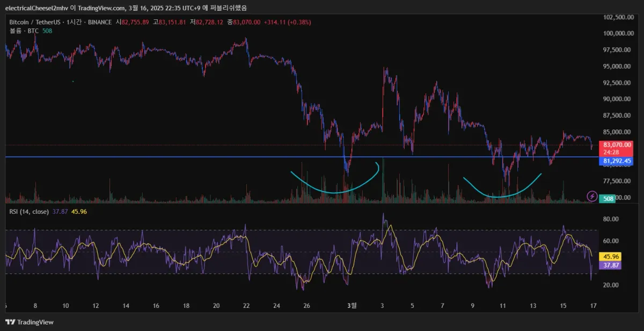
Task: Click the 1시간 interval in chart legend
Action: pos(74,22)
